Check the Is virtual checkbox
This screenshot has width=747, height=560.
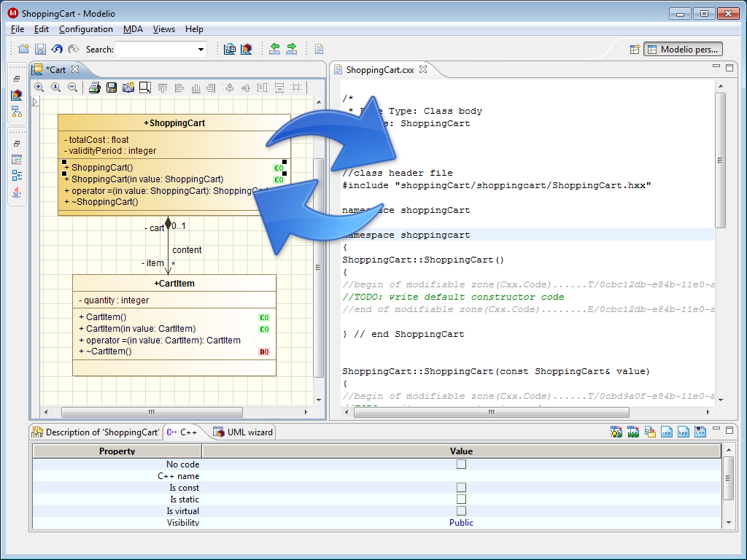pyautogui.click(x=461, y=511)
